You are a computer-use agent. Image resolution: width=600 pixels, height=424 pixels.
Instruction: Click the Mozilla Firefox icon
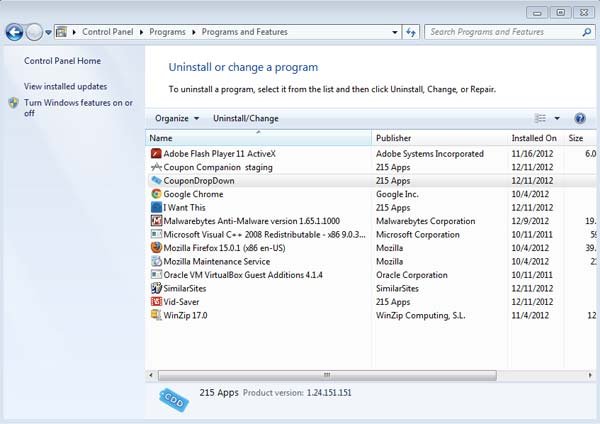point(156,248)
